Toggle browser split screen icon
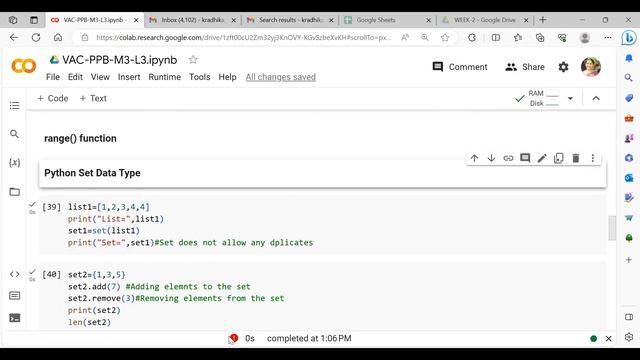The height and width of the screenshot is (360, 640). pos(496,38)
